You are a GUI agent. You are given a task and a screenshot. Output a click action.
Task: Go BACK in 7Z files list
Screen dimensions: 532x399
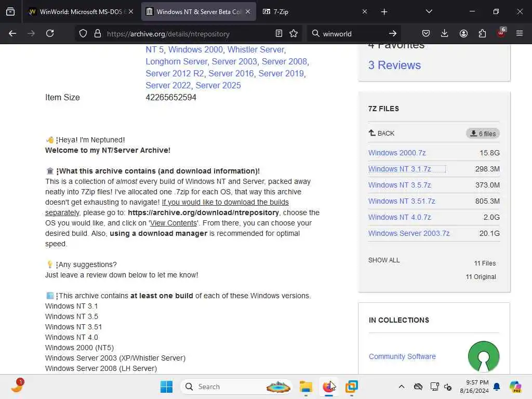click(x=382, y=133)
